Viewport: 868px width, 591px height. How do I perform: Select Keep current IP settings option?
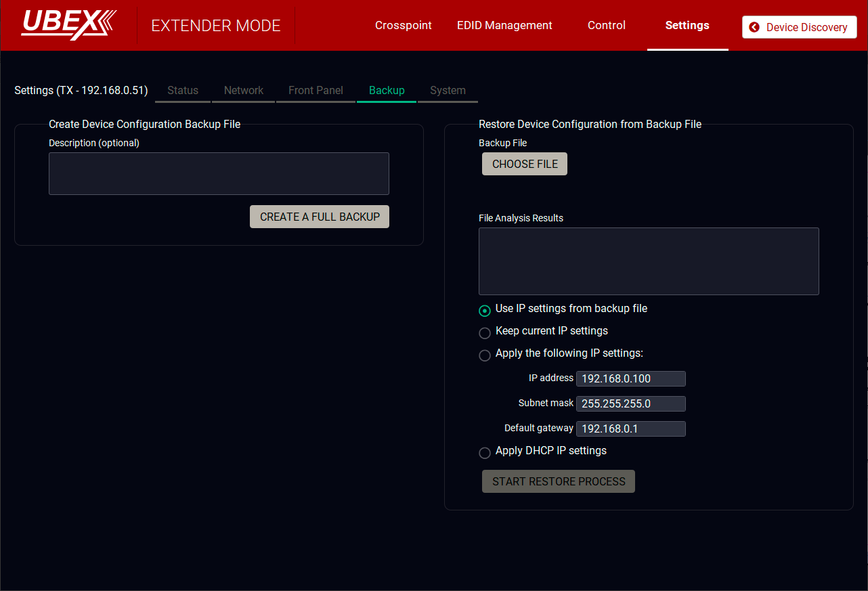pos(485,333)
